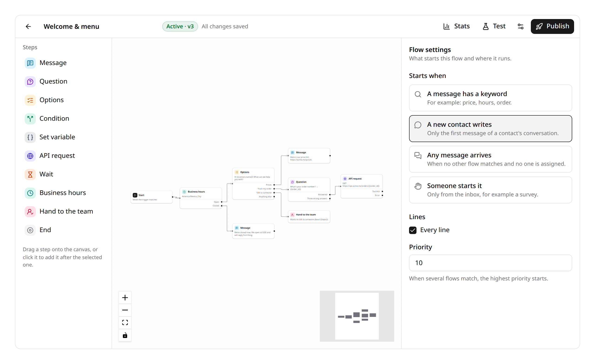This screenshot has height=364, width=595.
Task: Add an API request step
Action: tap(63, 156)
